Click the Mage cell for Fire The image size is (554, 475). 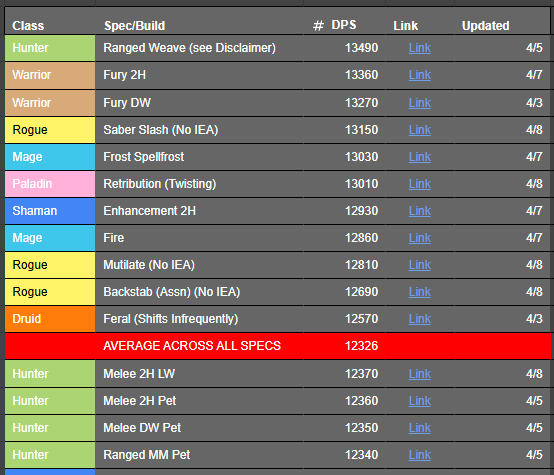click(50, 238)
